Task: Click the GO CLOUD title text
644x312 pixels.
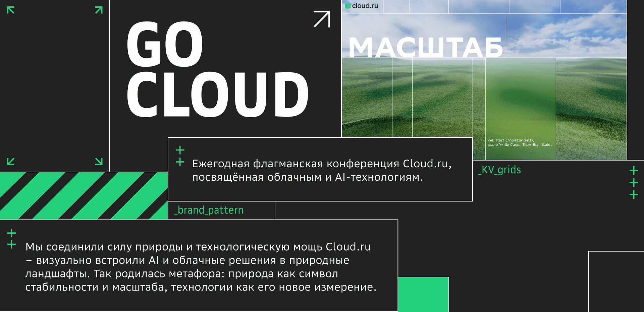Action: tap(217, 70)
